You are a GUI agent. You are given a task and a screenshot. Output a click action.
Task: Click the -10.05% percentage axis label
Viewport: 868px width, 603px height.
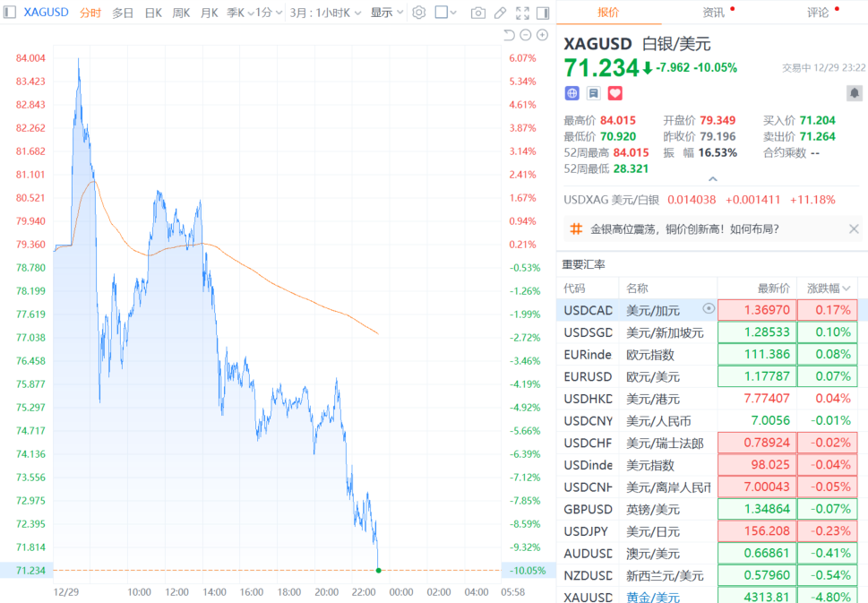[528, 571]
